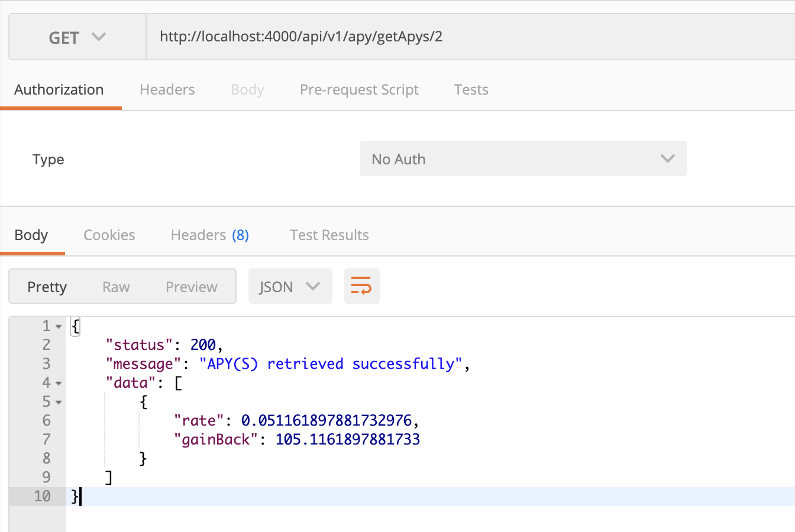
Task: Open the Test Results tab
Action: point(329,235)
